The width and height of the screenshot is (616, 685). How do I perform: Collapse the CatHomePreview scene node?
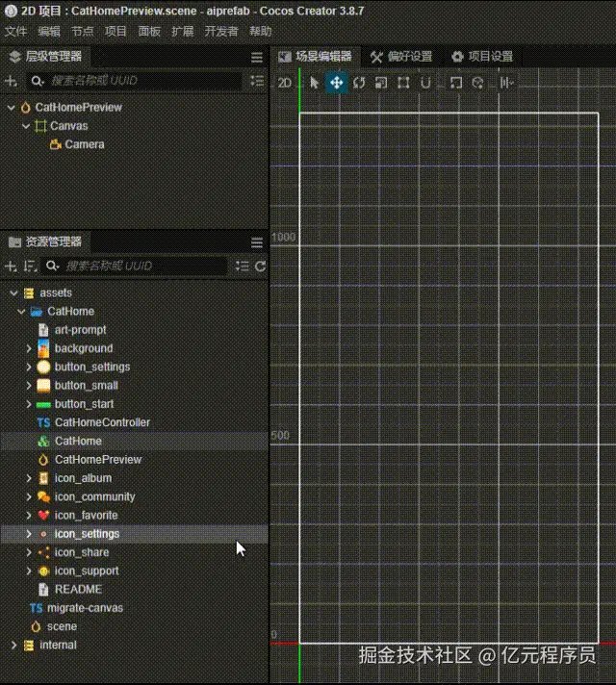click(11, 108)
